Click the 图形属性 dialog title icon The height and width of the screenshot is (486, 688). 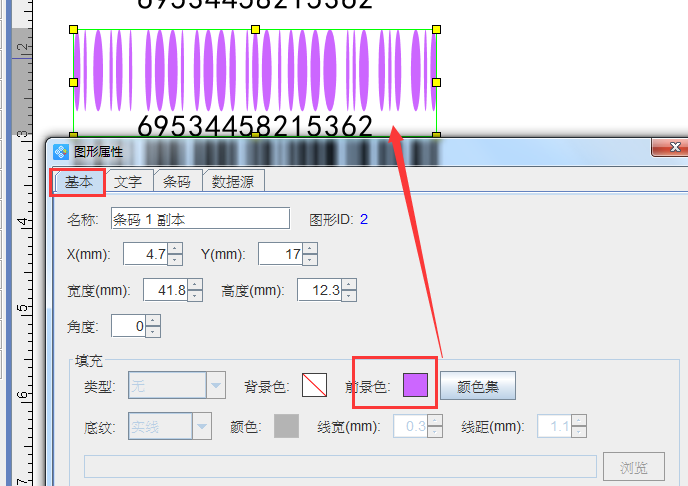point(61,153)
